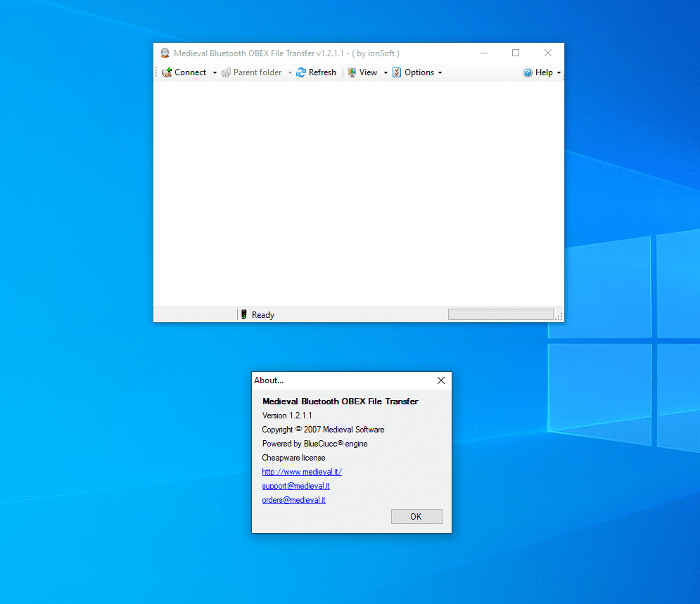
Task: Click the View monitor icon
Action: [352, 72]
